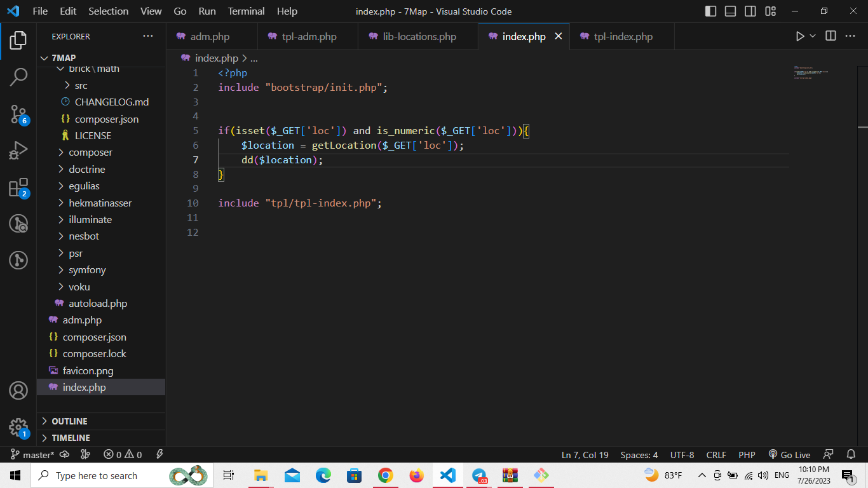Expand the src folder
Viewport: 868px width, 488px height.
point(101,85)
